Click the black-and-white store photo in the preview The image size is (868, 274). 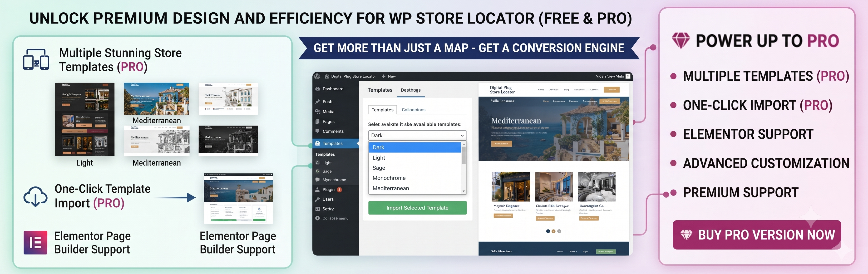point(597,187)
